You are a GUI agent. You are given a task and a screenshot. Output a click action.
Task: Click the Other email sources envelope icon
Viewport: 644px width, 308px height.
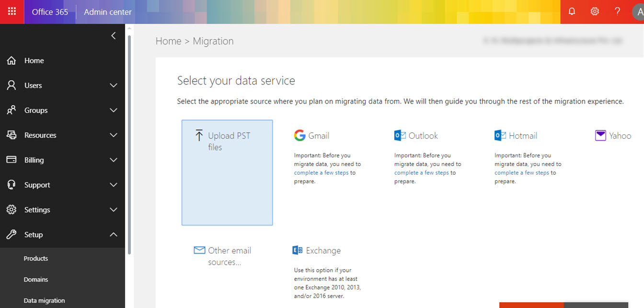pos(199,250)
